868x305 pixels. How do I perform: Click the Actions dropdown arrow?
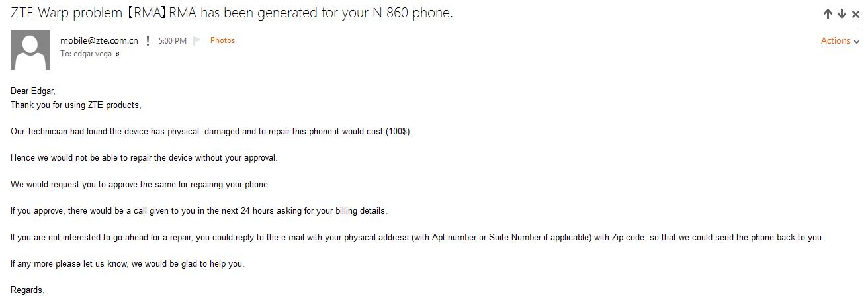[857, 41]
